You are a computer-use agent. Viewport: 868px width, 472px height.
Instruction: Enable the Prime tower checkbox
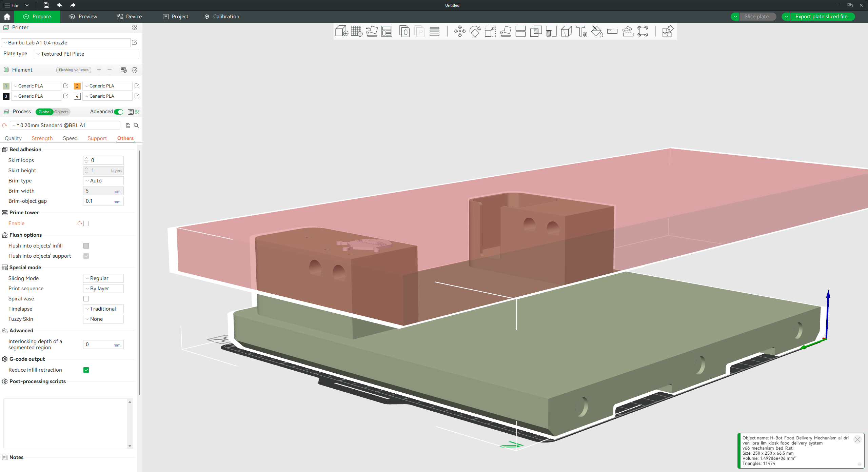(x=86, y=223)
